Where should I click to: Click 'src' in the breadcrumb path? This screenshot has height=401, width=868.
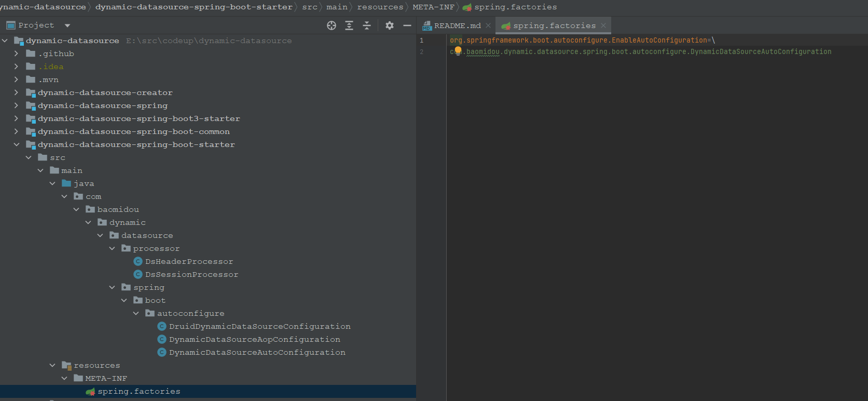(x=310, y=7)
